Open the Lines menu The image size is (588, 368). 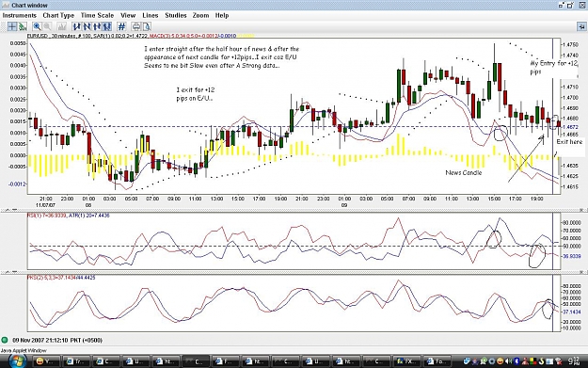point(151,15)
